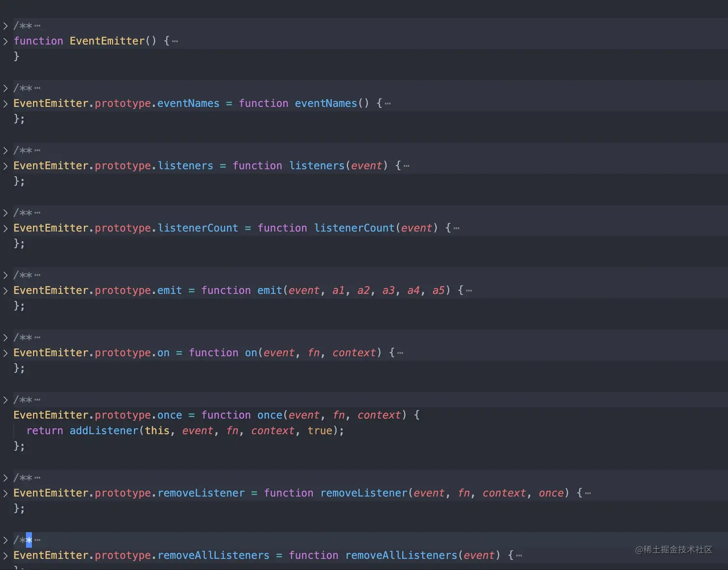Expand the folded function EventEmitter() body
728x570 pixels.
coord(5,41)
